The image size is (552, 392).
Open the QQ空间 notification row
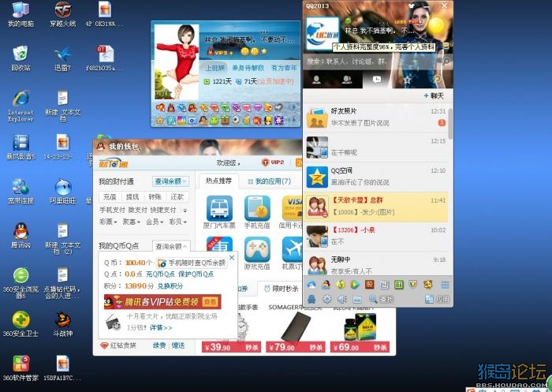tap(375, 177)
